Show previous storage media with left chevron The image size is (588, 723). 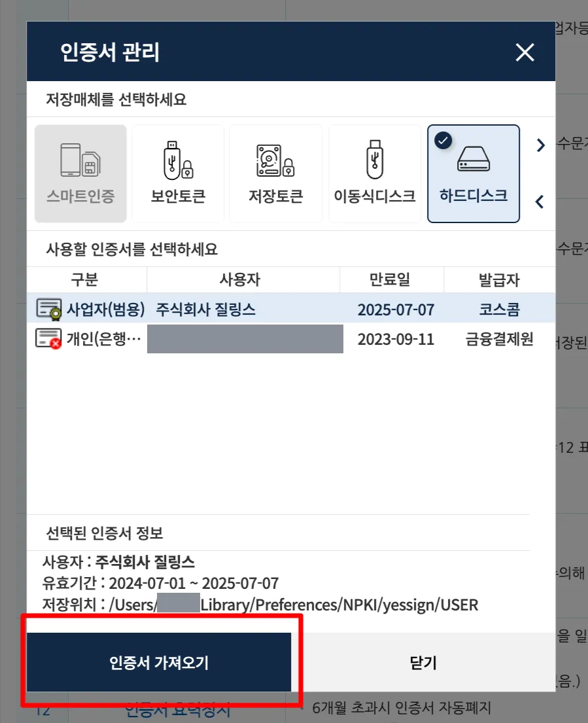540,202
